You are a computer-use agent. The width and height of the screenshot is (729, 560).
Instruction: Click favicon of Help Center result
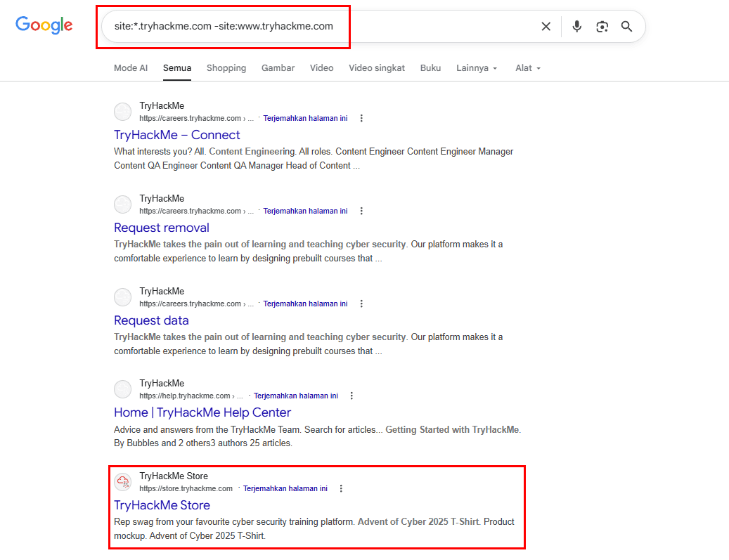(123, 389)
